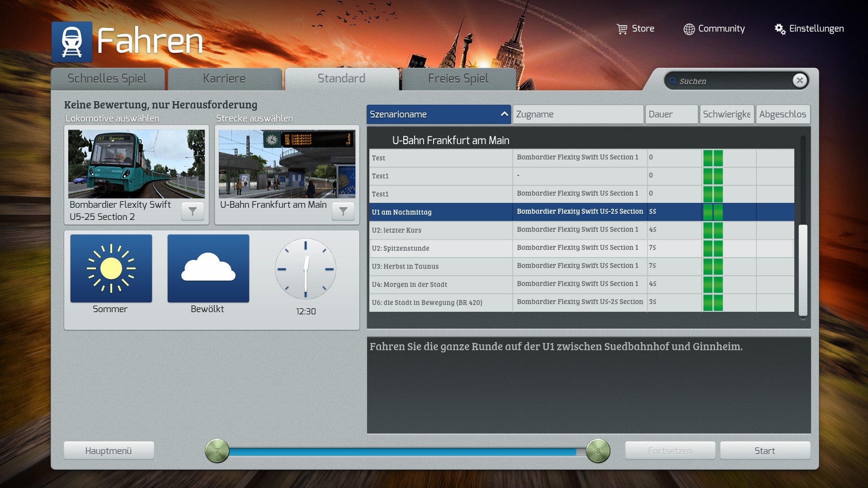868x488 pixels.
Task: Open the Store via cart icon
Action: point(622,29)
